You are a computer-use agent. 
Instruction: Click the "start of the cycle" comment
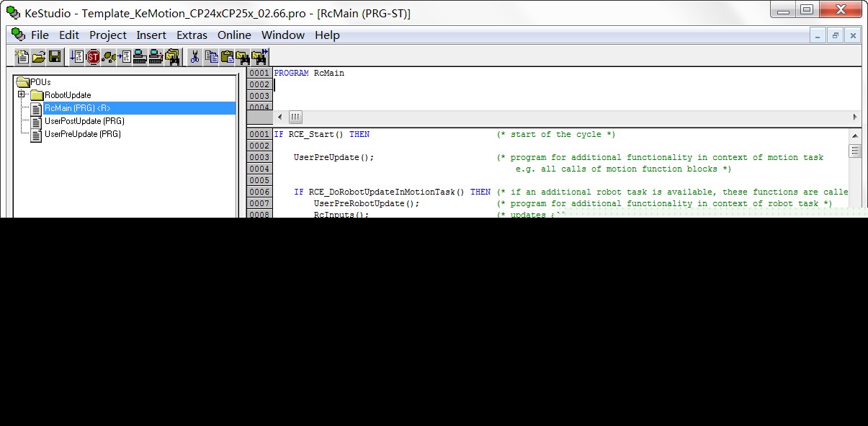click(556, 134)
